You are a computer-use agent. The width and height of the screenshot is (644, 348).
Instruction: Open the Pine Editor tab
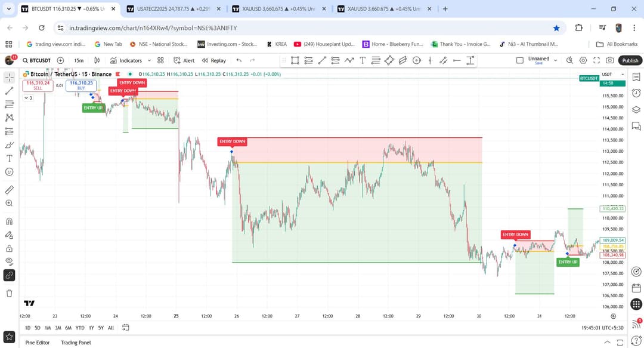[38, 343]
